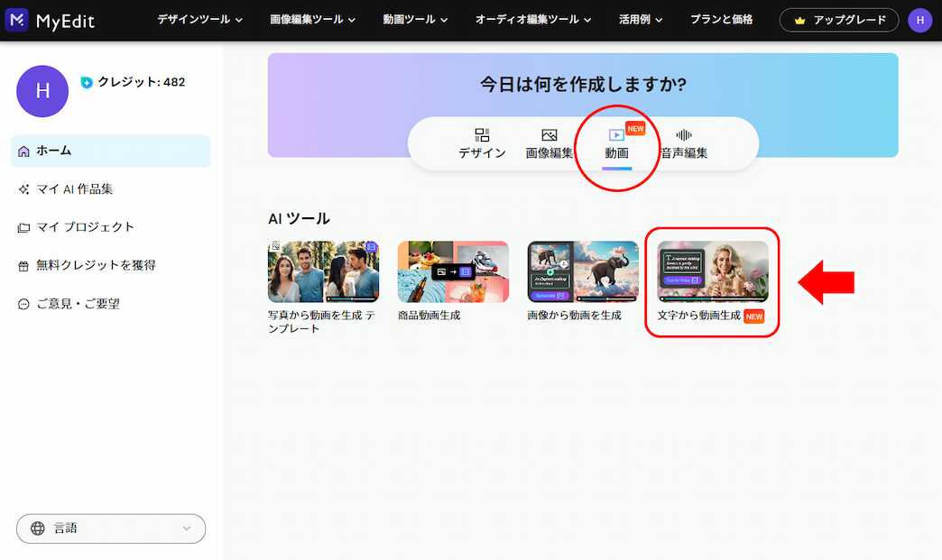Select the 画像編集 tab label
942x560 pixels.
click(x=549, y=153)
